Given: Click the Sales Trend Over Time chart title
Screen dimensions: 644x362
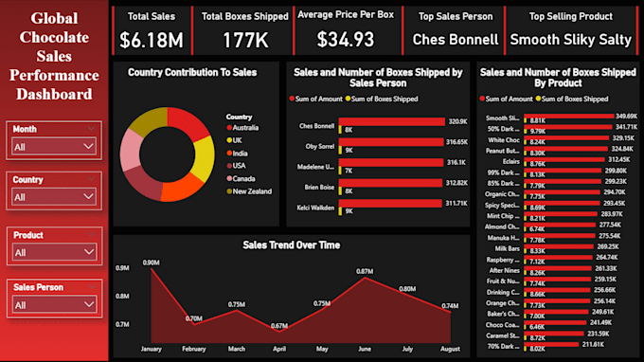Looking at the screenshot, I should pos(291,245).
